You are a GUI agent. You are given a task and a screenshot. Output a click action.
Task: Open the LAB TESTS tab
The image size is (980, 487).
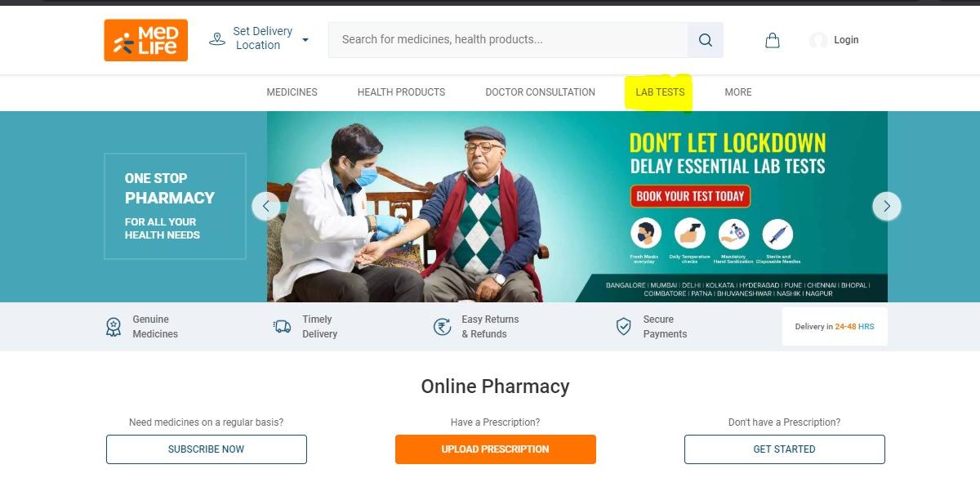[x=660, y=92]
